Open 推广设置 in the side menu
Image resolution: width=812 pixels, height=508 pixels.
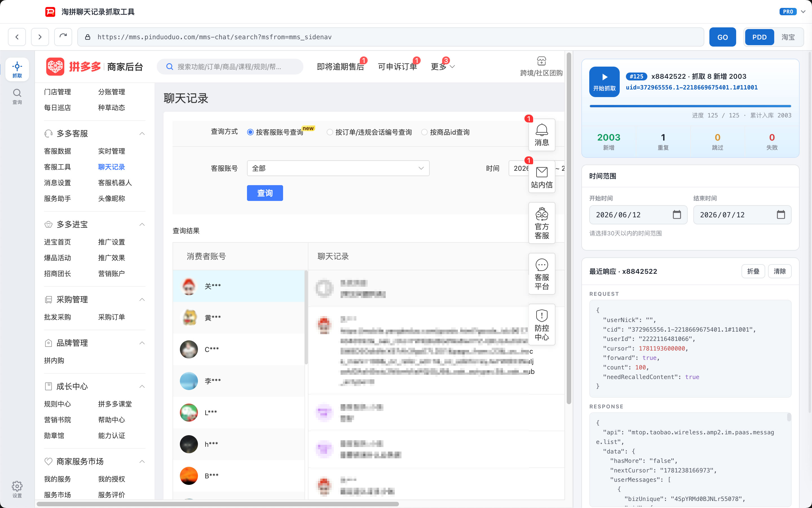111,242
